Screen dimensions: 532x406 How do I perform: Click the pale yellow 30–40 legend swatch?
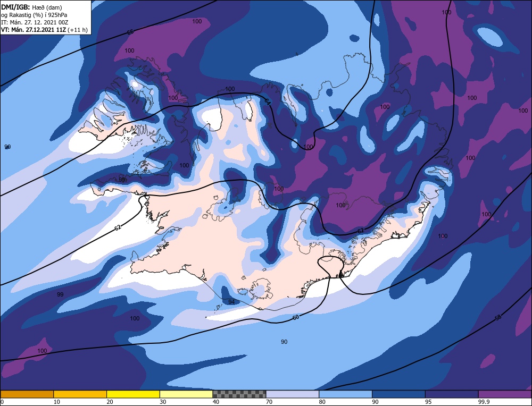(186, 394)
